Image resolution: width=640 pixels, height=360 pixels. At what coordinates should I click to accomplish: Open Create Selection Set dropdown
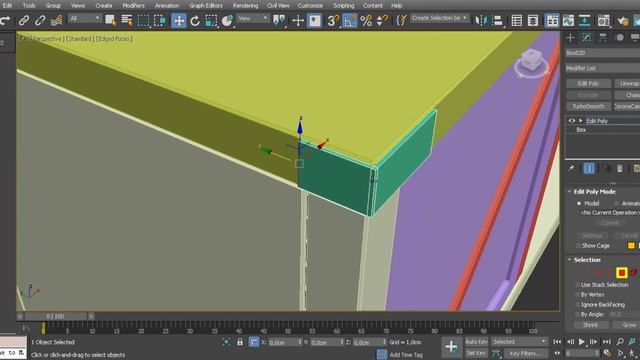pyautogui.click(x=439, y=18)
